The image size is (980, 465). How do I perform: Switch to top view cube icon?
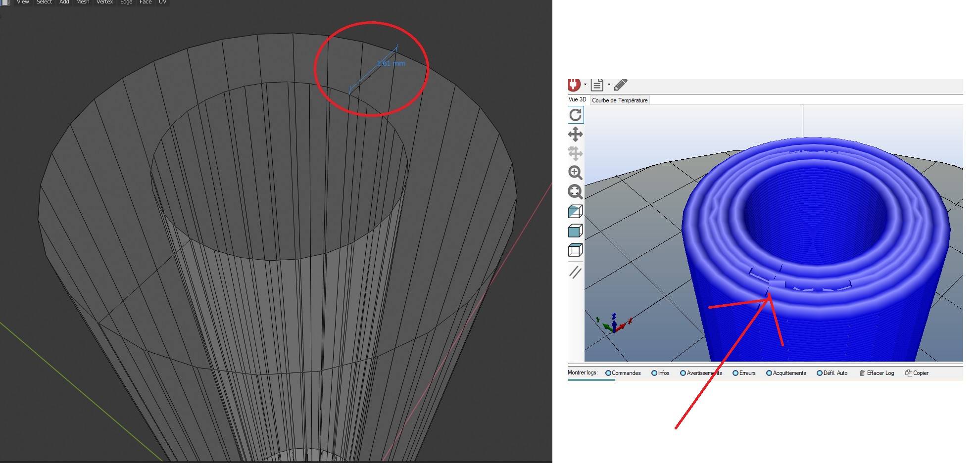(575, 250)
